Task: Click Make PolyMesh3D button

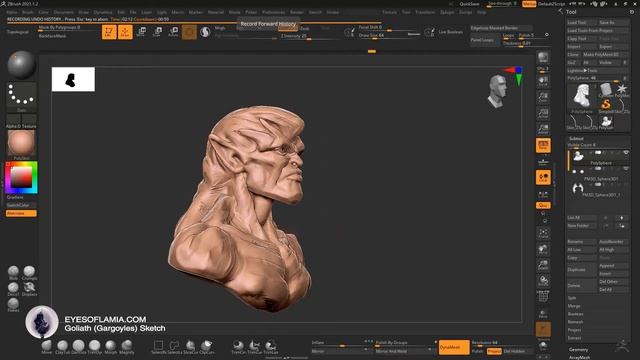Action: tap(606, 54)
